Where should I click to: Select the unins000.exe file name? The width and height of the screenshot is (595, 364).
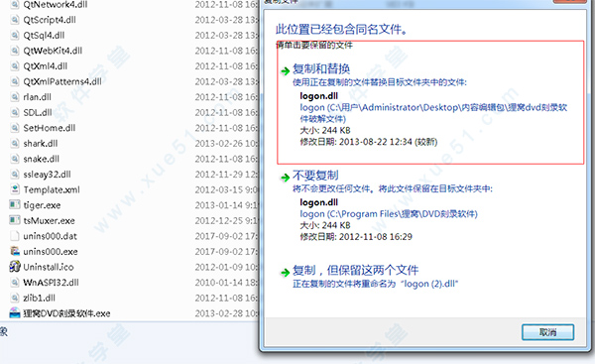pos(51,251)
